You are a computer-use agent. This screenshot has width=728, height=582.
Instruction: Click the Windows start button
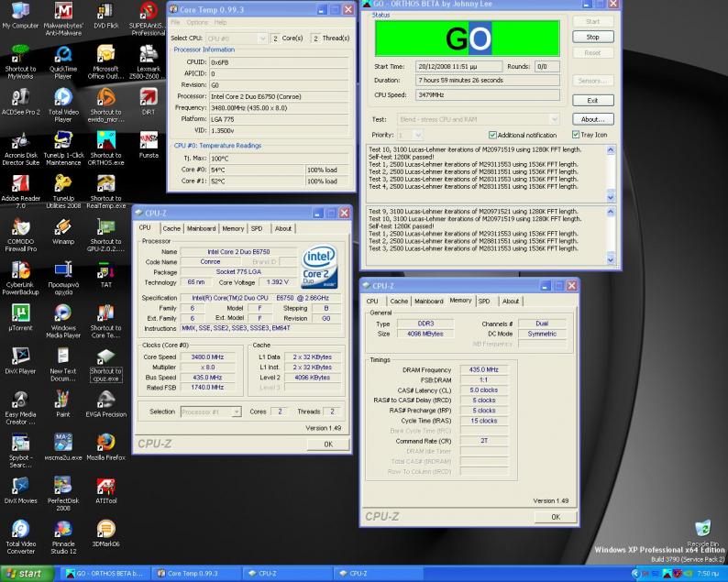27,574
